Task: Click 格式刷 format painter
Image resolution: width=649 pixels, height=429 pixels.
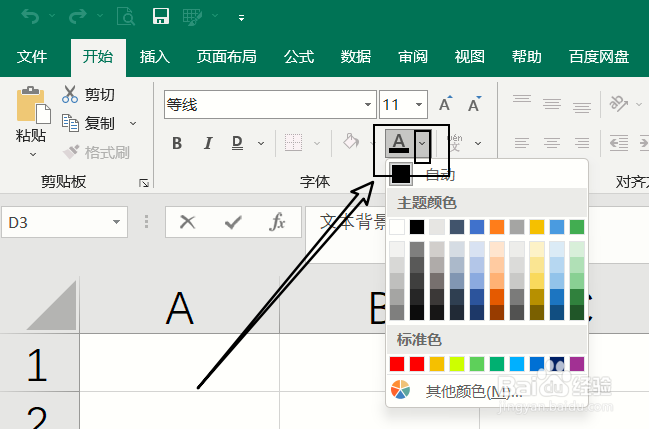Action: pyautogui.click(x=96, y=152)
